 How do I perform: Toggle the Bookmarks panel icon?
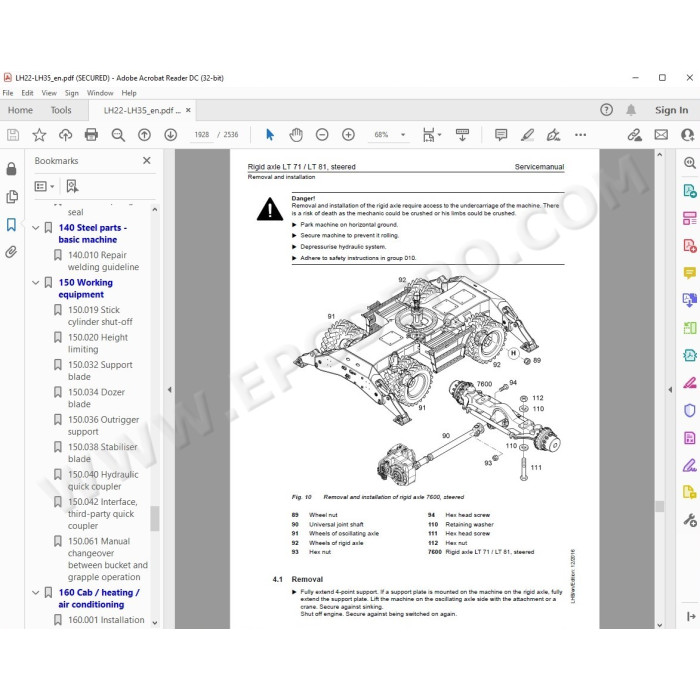[x=11, y=225]
